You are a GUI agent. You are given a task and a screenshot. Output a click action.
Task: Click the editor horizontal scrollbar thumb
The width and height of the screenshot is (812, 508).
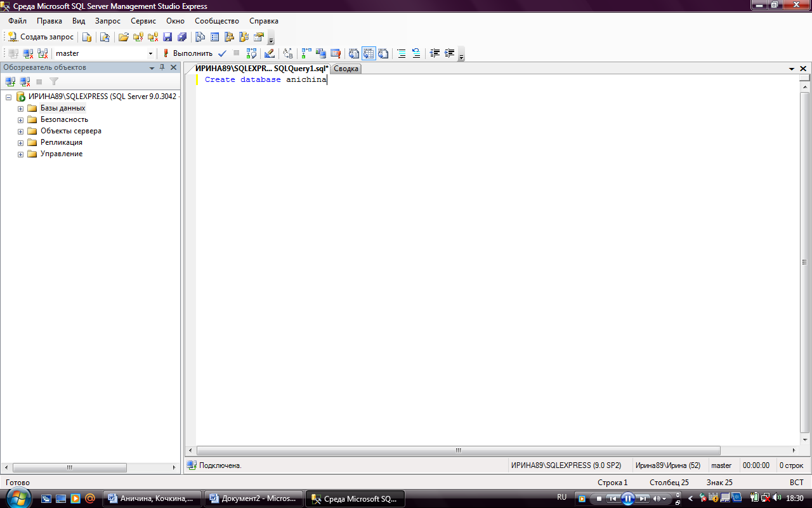[458, 450]
